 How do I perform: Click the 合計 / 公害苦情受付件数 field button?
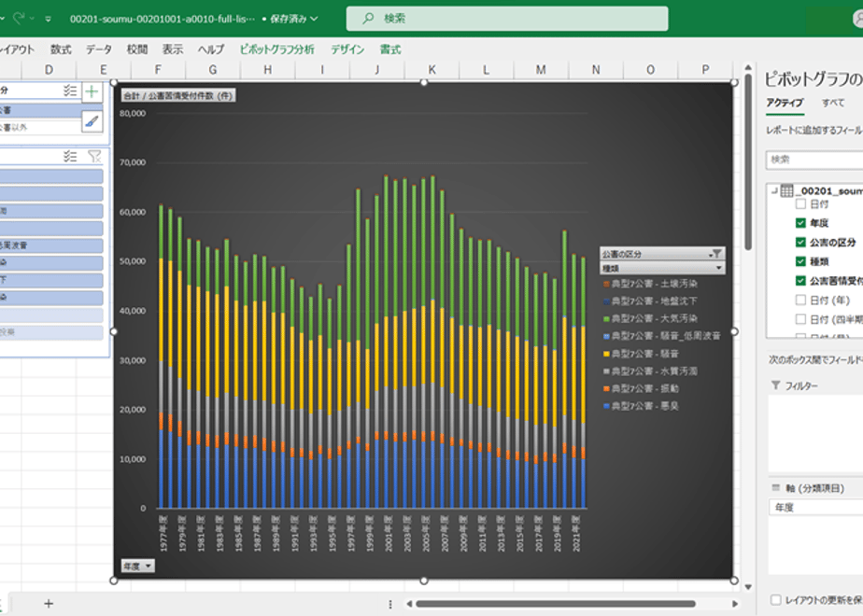click(178, 96)
